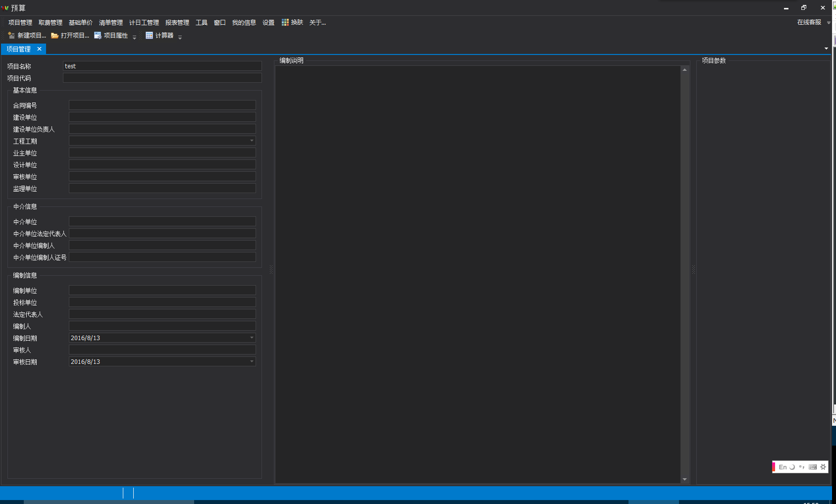Image resolution: width=836 pixels, height=504 pixels.
Task: Open the 取费管理 menu
Action: 51,22
